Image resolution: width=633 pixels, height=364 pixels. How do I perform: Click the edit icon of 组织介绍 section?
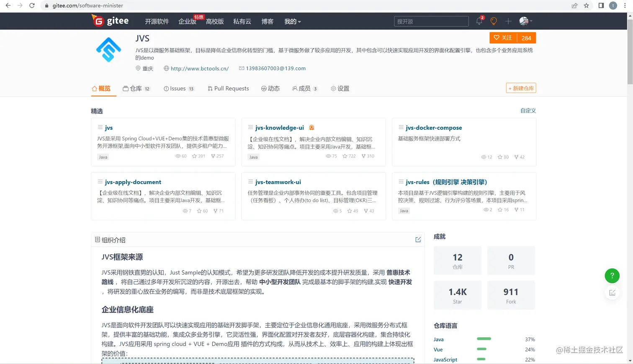(418, 240)
